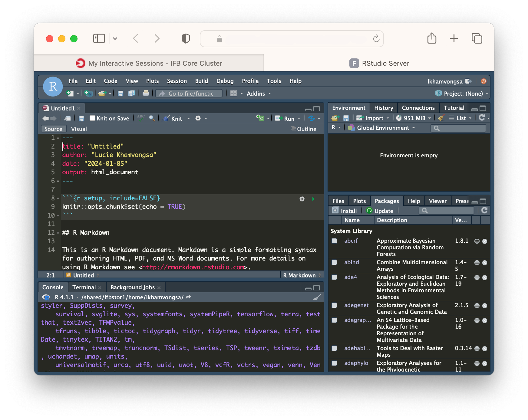Open the Import Dataset dropdown

(373, 118)
